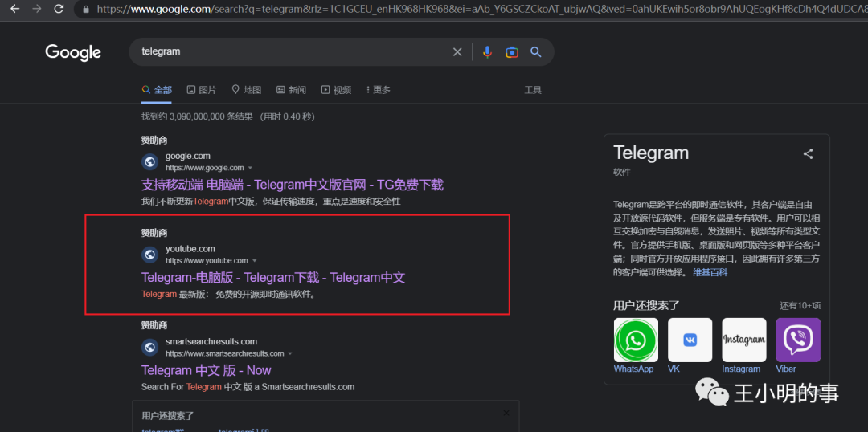Click the magnifier search button
This screenshot has width=868, height=432.
pyautogui.click(x=535, y=52)
